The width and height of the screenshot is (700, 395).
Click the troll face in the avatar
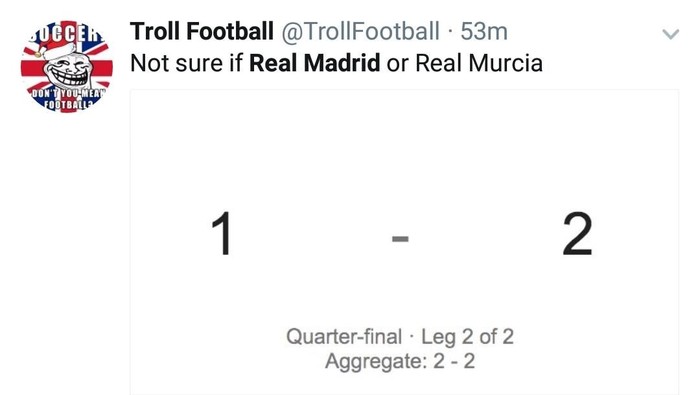click(68, 70)
